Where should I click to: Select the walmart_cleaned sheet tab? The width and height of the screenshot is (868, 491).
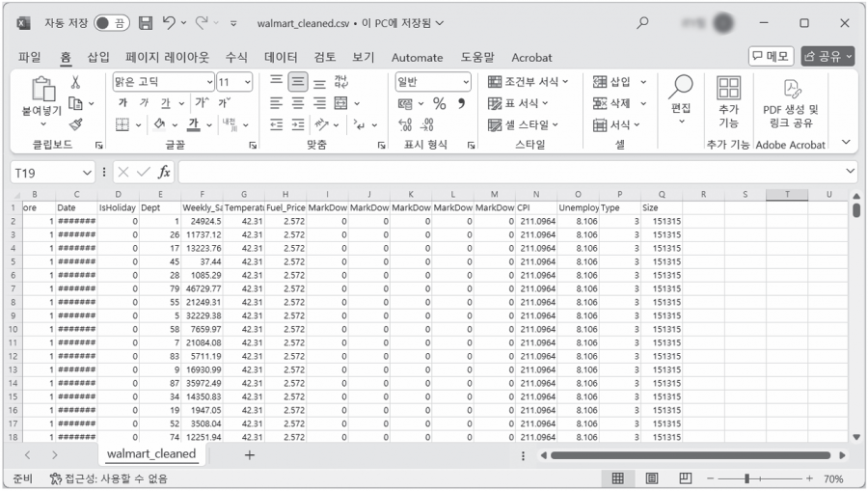click(151, 454)
